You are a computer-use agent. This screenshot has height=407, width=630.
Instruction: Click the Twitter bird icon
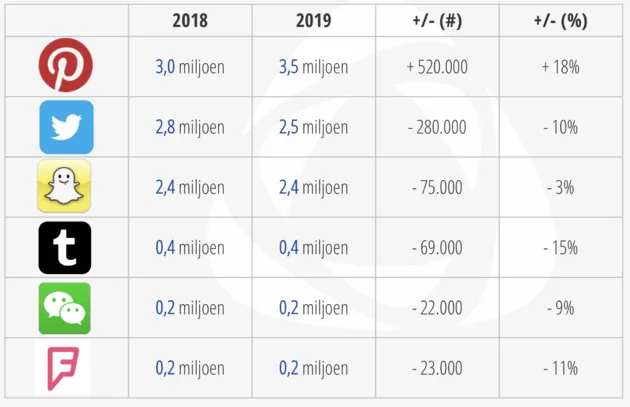66,127
